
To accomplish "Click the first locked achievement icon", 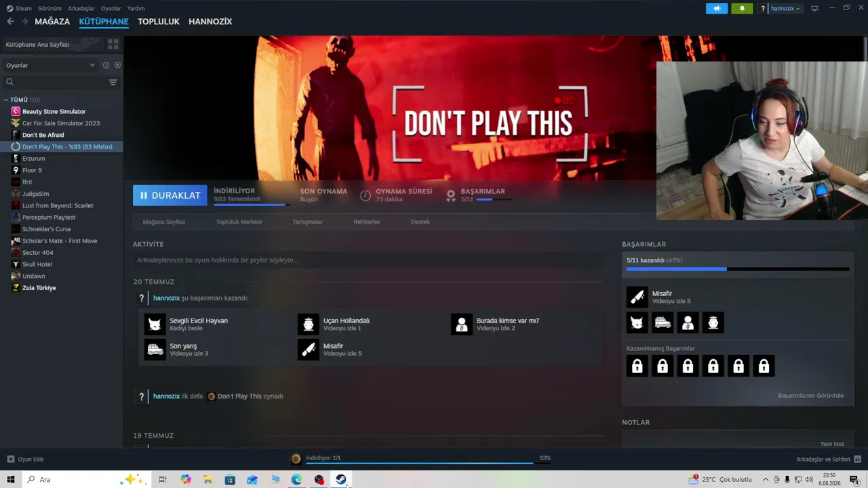I will click(637, 366).
